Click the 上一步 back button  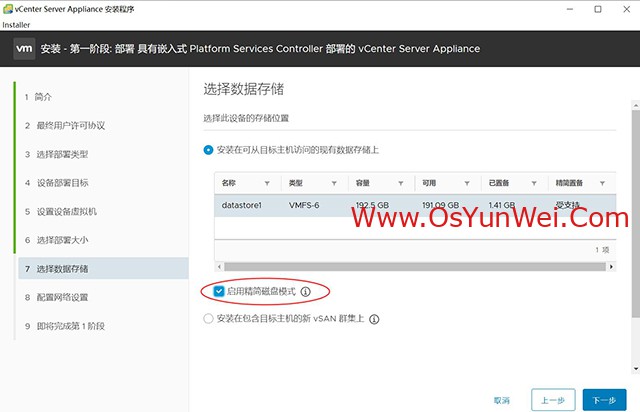553,400
